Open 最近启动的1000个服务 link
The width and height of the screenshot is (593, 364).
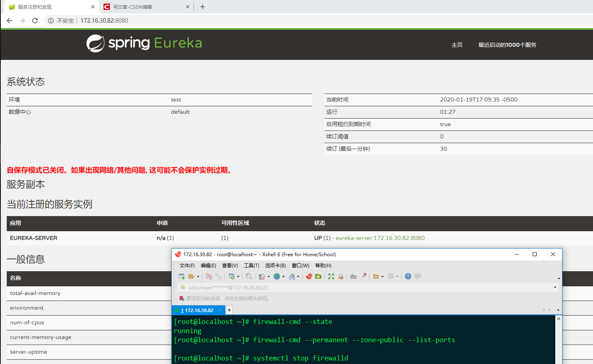(x=507, y=45)
